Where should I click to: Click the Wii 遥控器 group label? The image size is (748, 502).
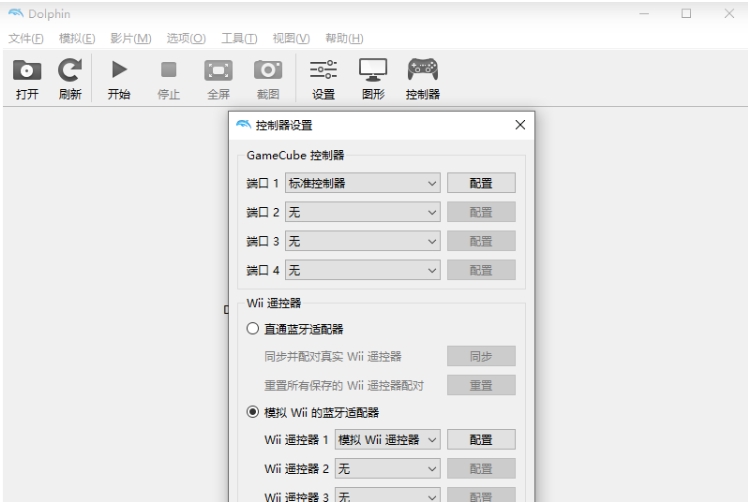pyautogui.click(x=274, y=303)
